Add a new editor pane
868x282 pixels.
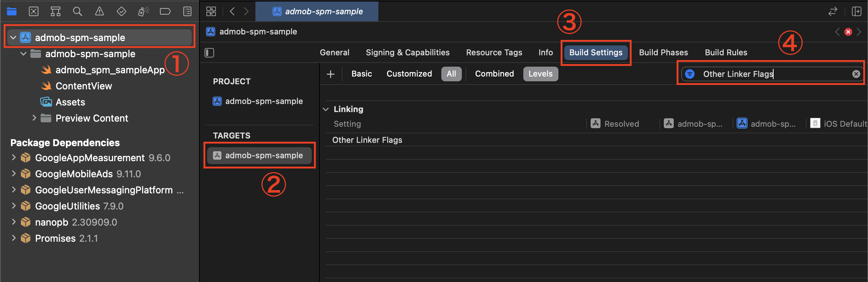pyautogui.click(x=857, y=11)
